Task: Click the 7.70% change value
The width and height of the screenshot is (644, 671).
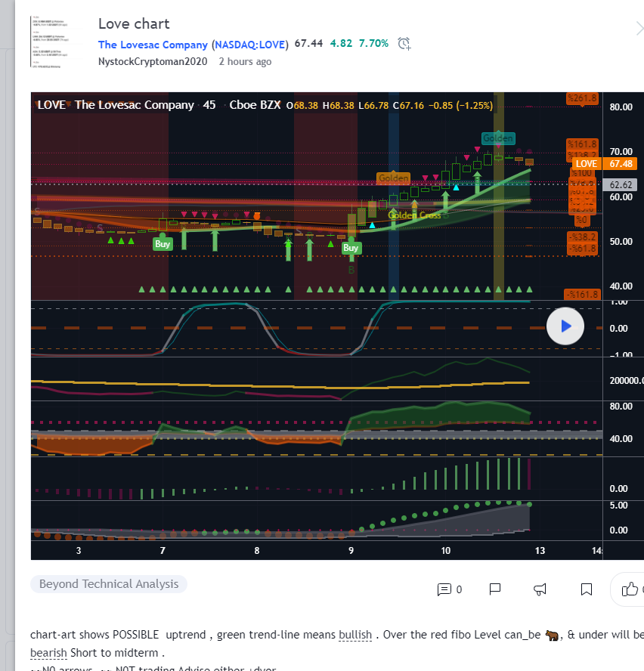Action: pos(374,44)
